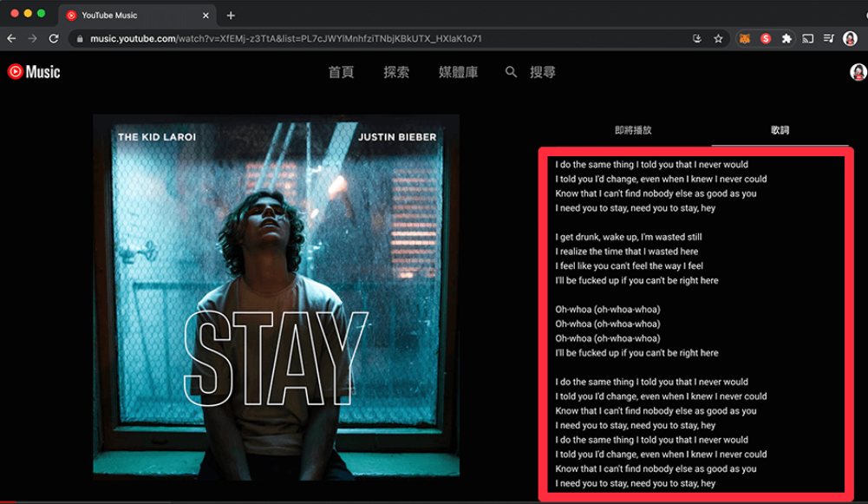Click lyric line "I get drunk, wake up, I'm wasted still"
The height and width of the screenshot is (504, 868).
click(x=629, y=237)
